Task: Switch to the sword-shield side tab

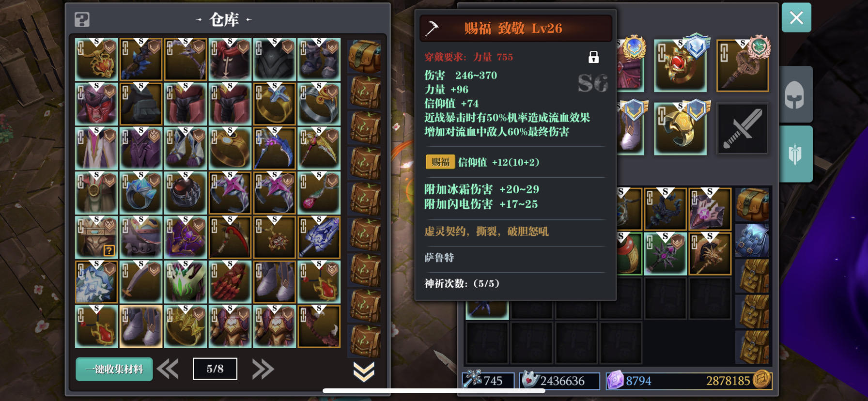Action: (x=795, y=154)
